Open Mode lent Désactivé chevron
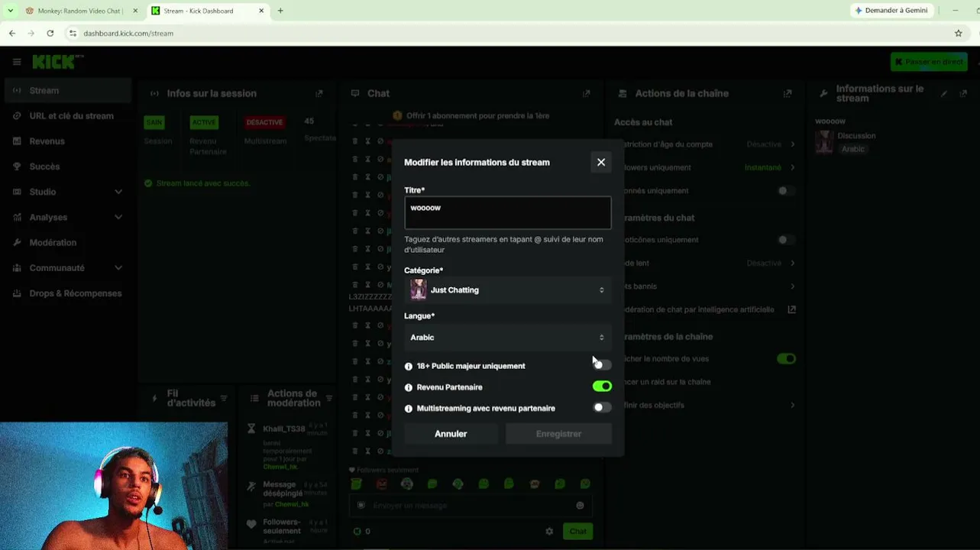Screen dimensions: 980x550 tap(792, 263)
